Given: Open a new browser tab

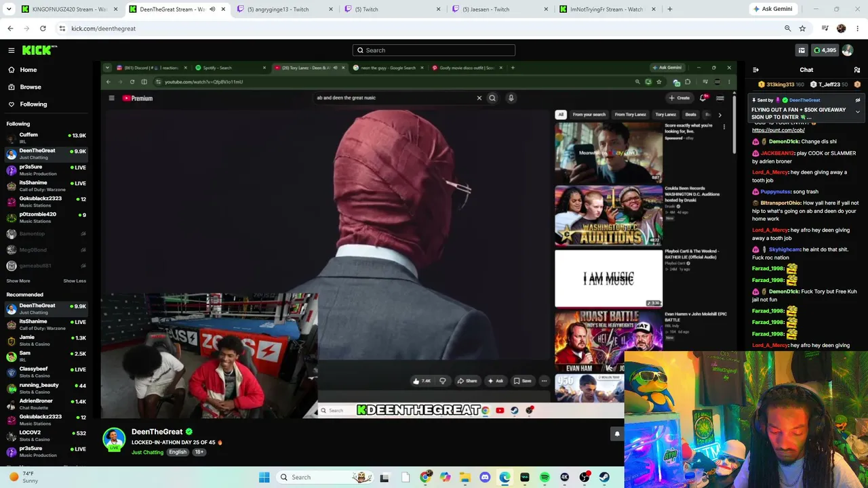Looking at the screenshot, I should click(x=670, y=9).
